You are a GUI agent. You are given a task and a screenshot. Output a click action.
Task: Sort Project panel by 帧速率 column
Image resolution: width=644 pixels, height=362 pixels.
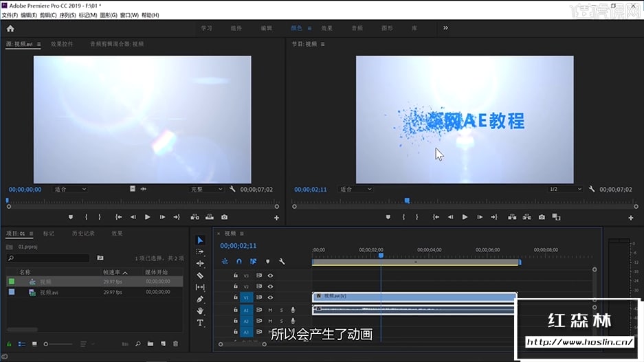(x=112, y=272)
